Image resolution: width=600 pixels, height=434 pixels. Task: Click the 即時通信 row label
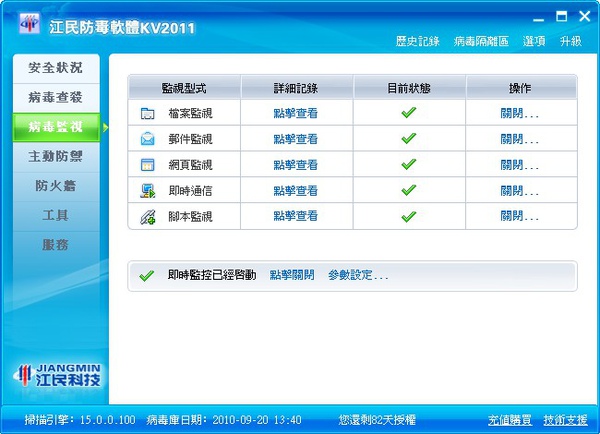tap(190, 191)
